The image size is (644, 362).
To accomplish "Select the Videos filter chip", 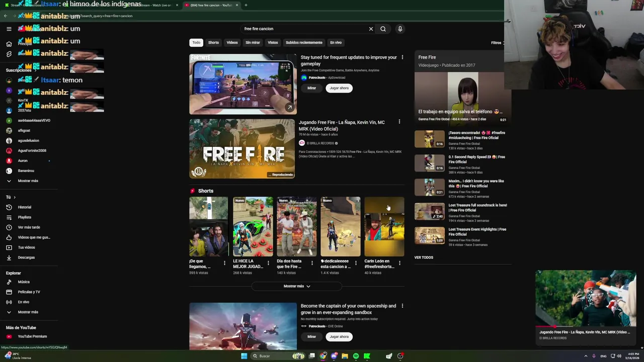I will (232, 43).
